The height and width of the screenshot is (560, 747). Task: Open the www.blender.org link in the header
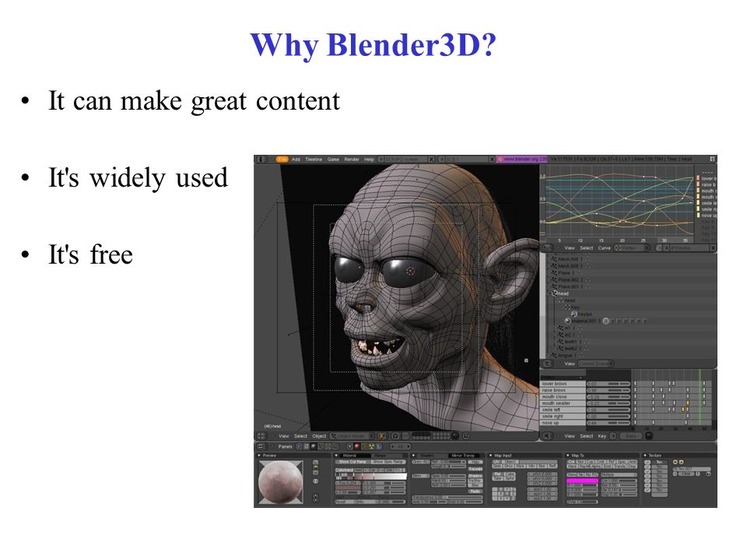[523, 159]
